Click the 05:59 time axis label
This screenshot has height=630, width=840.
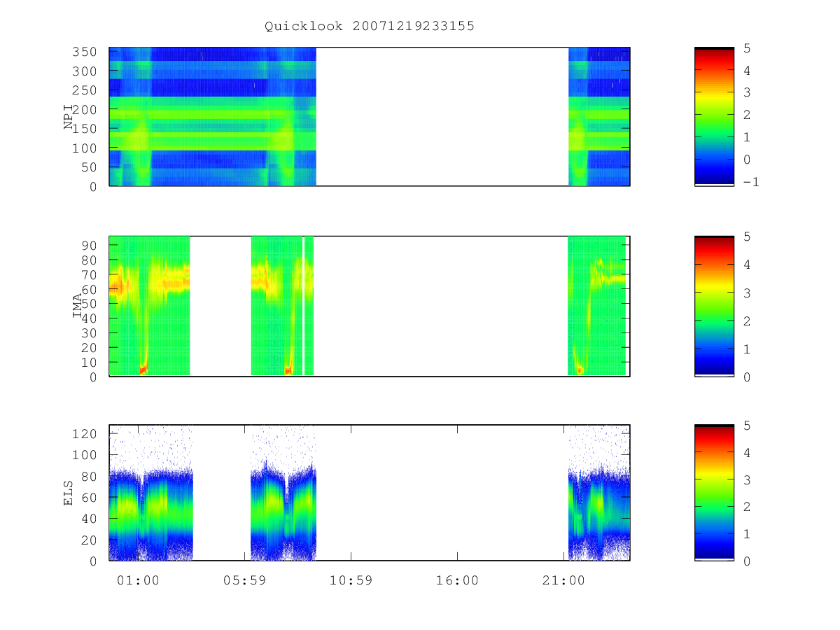[x=244, y=580]
